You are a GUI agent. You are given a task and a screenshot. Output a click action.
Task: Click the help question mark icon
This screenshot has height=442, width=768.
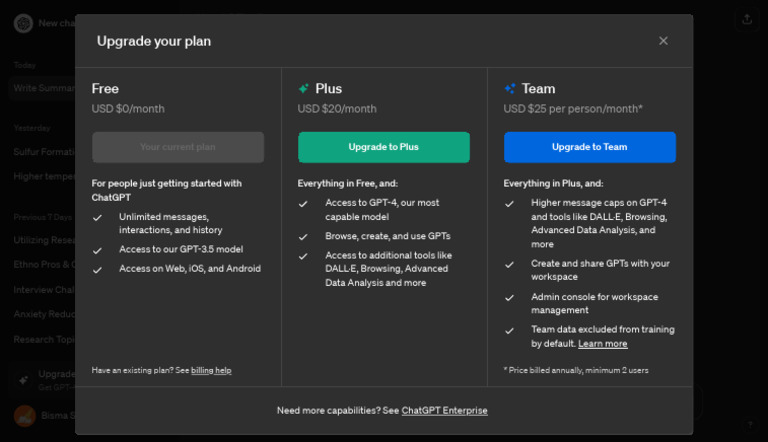pos(750,425)
